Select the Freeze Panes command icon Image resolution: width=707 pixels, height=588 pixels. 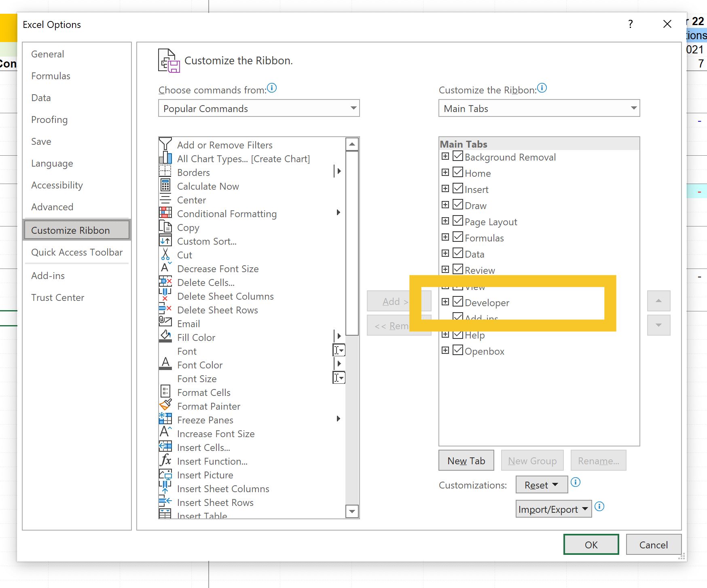(166, 420)
